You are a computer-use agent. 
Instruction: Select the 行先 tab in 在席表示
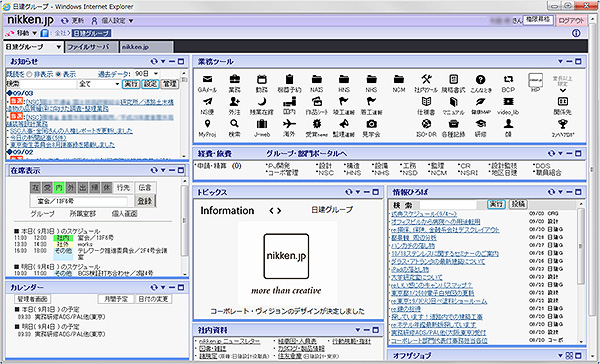pos(124,188)
